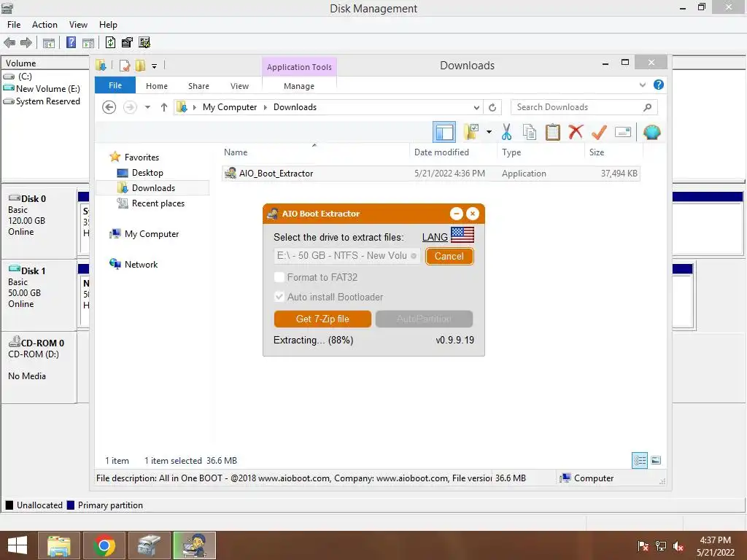Click the US flag language icon
Image resolution: width=747 pixels, height=560 pixels.
(x=462, y=235)
